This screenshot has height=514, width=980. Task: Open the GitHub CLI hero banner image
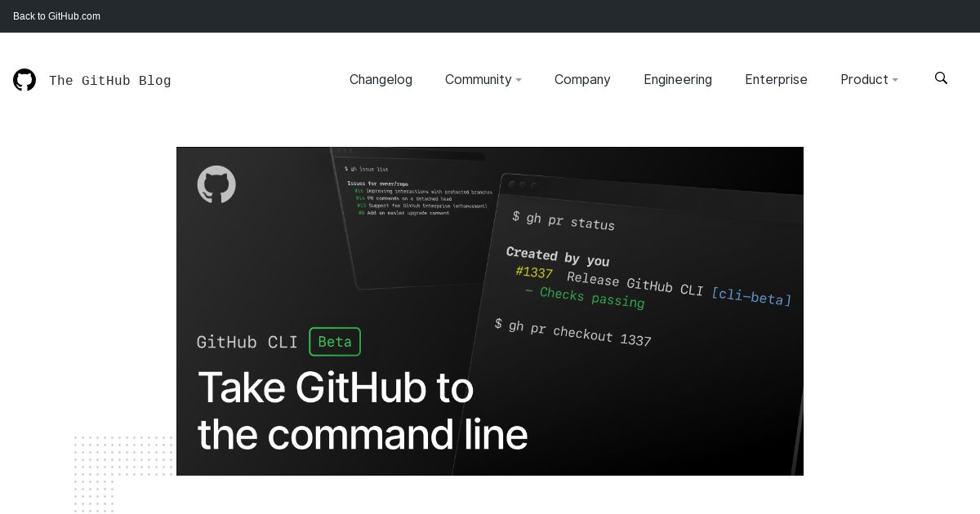[x=490, y=311]
